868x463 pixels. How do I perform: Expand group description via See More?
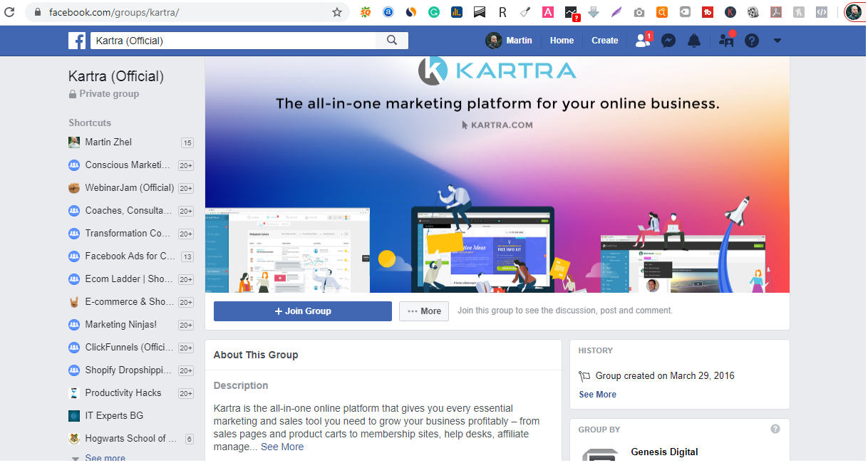pos(282,447)
